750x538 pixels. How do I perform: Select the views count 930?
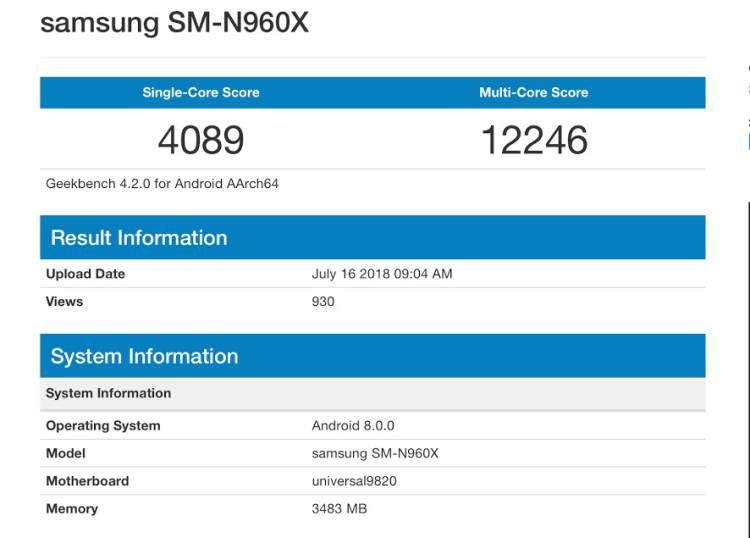click(x=323, y=301)
